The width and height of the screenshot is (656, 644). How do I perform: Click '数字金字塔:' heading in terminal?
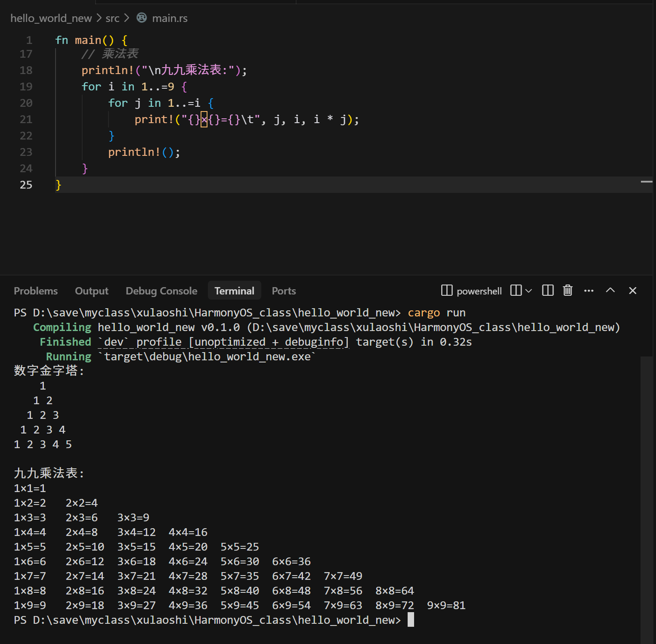point(49,371)
